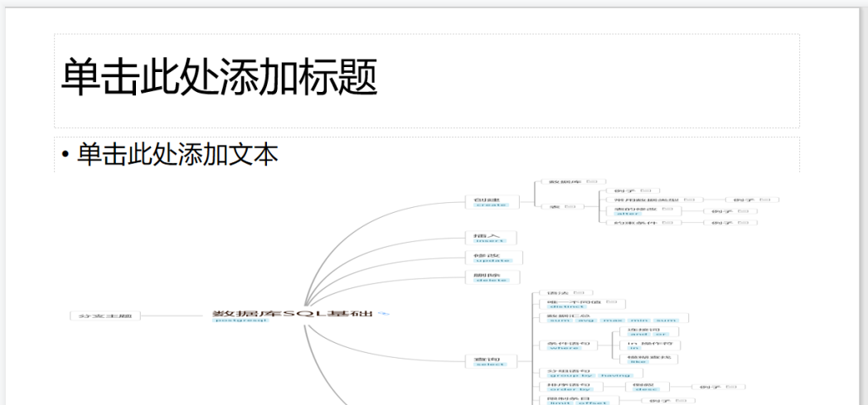
Task: Click the 'sum avg max min' aggregate node
Action: point(614,317)
